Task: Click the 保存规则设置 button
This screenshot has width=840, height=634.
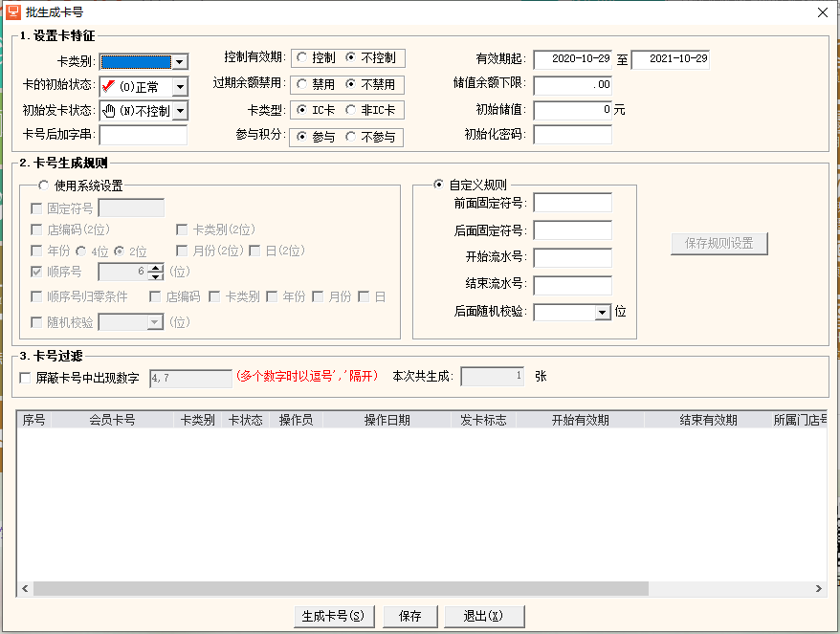Action: 718,244
